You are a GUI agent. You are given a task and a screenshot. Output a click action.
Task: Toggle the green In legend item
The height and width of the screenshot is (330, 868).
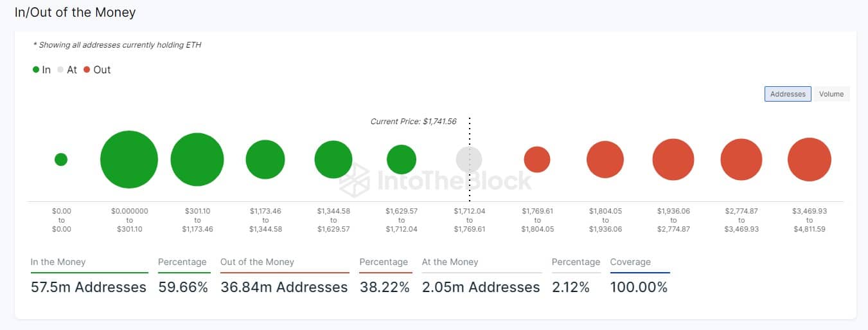[42, 69]
